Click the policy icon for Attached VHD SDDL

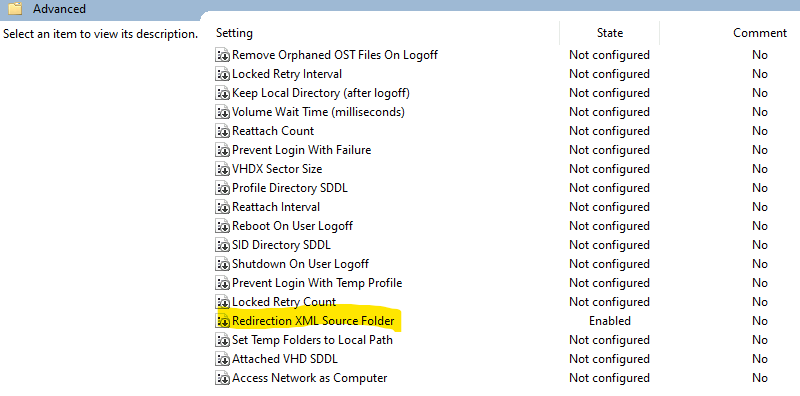pos(222,359)
